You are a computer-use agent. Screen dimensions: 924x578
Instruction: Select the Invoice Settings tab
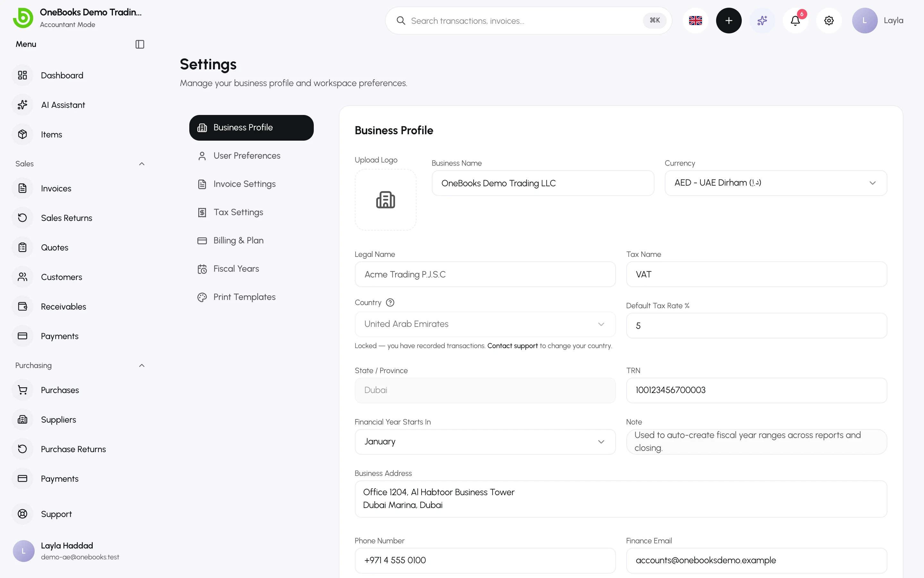click(251, 184)
